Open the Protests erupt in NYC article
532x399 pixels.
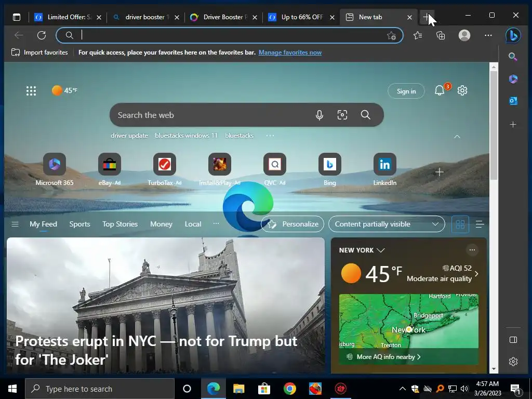click(x=166, y=305)
